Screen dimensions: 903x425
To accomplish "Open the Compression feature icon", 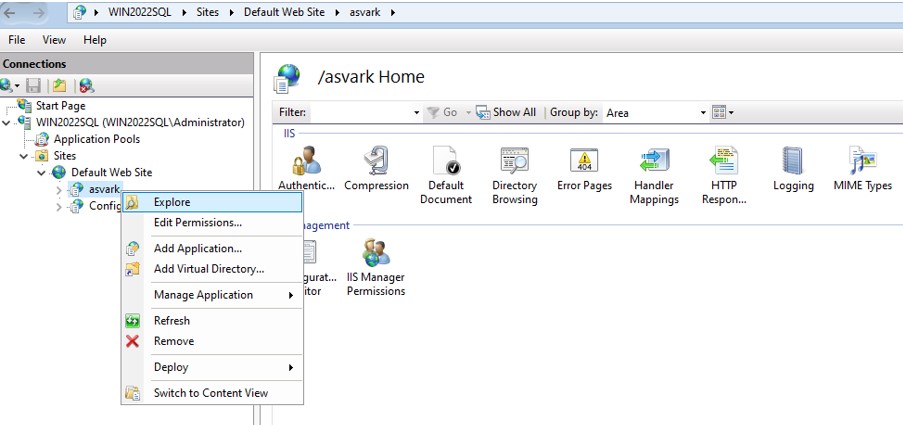I will click(x=376, y=162).
